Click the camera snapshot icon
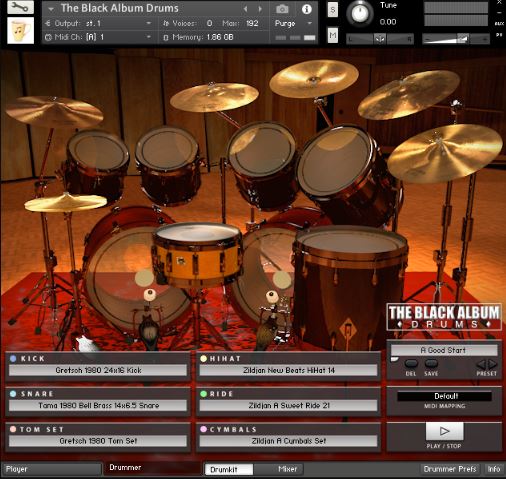The height and width of the screenshot is (479, 506). point(282,9)
